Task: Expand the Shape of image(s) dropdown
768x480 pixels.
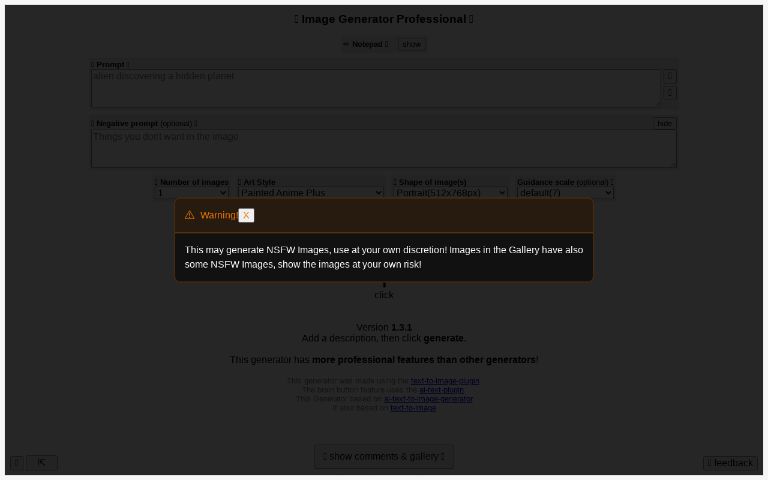Action: (450, 193)
